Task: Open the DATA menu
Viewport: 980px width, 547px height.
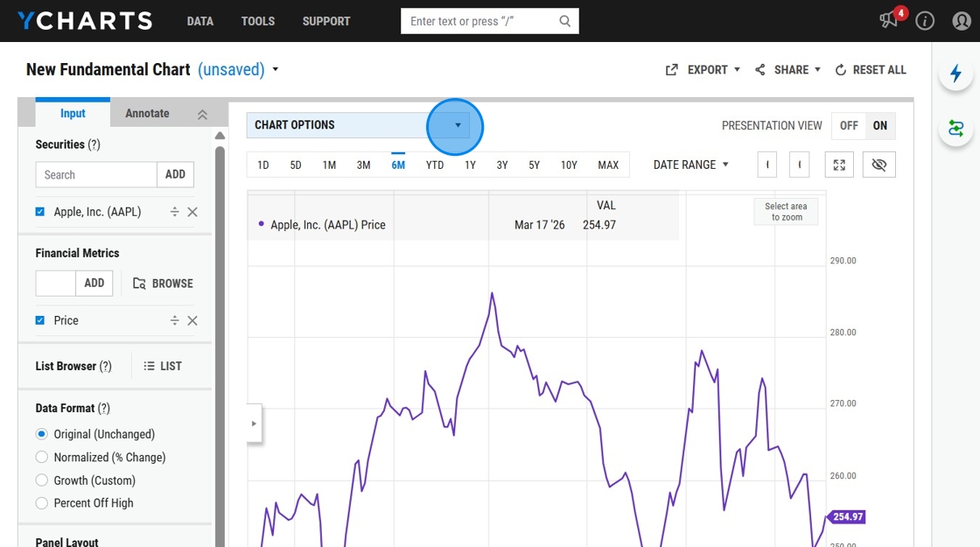Action: (200, 21)
